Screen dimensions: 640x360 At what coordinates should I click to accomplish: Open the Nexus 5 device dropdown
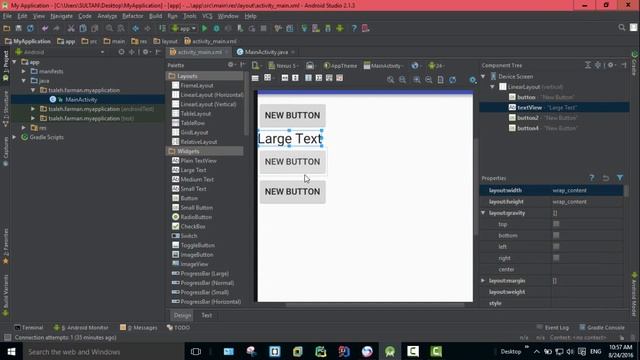pyautogui.click(x=284, y=66)
